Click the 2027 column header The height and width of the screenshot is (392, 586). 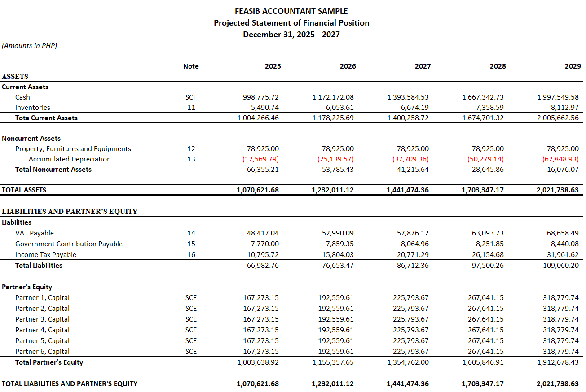click(x=423, y=66)
